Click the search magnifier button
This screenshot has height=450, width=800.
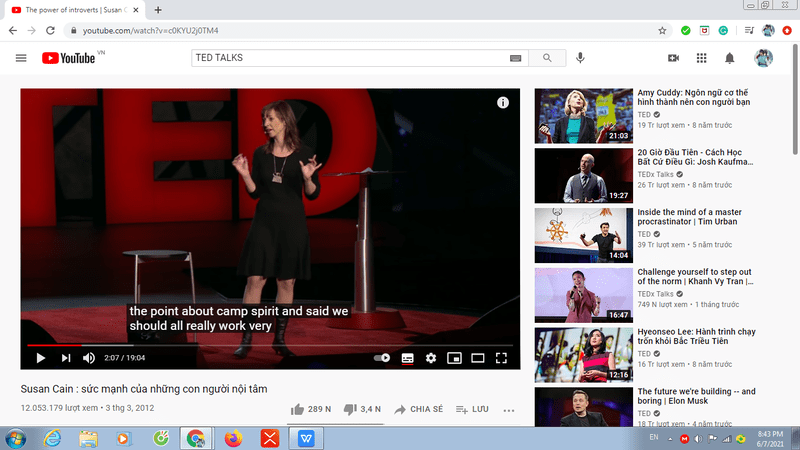pyautogui.click(x=547, y=58)
